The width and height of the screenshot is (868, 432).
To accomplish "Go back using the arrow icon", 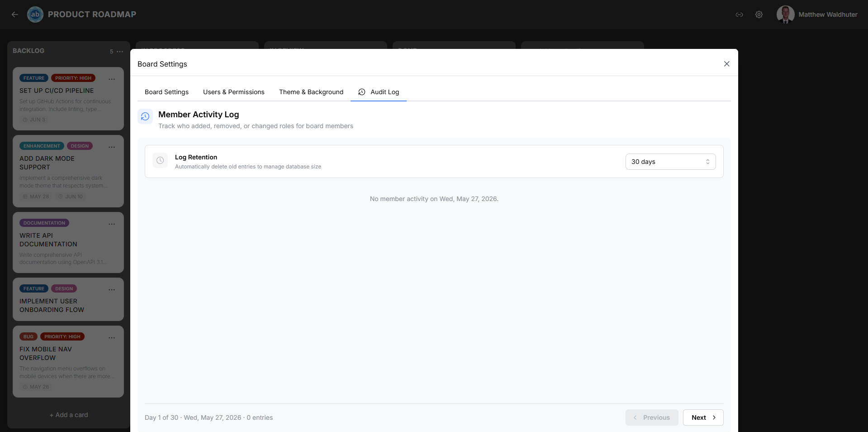I will [15, 14].
